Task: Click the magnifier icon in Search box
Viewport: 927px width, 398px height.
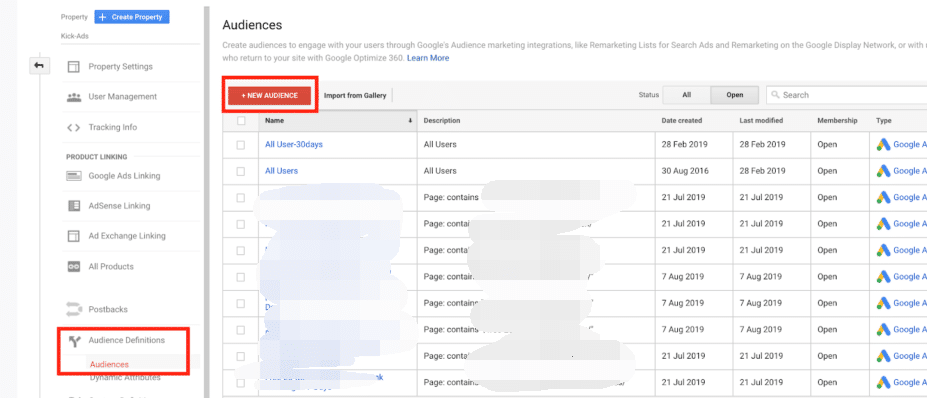Action: 775,95
